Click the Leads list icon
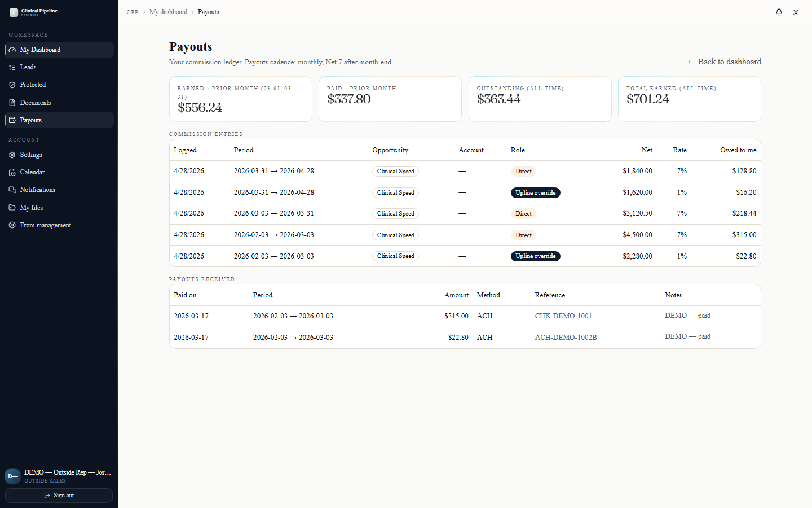This screenshot has height=508, width=812. [x=12, y=67]
